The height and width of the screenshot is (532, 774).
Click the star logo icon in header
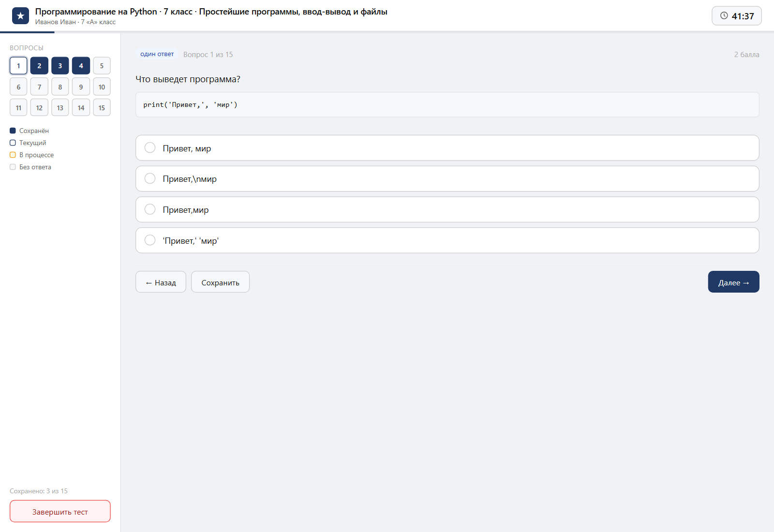point(20,16)
